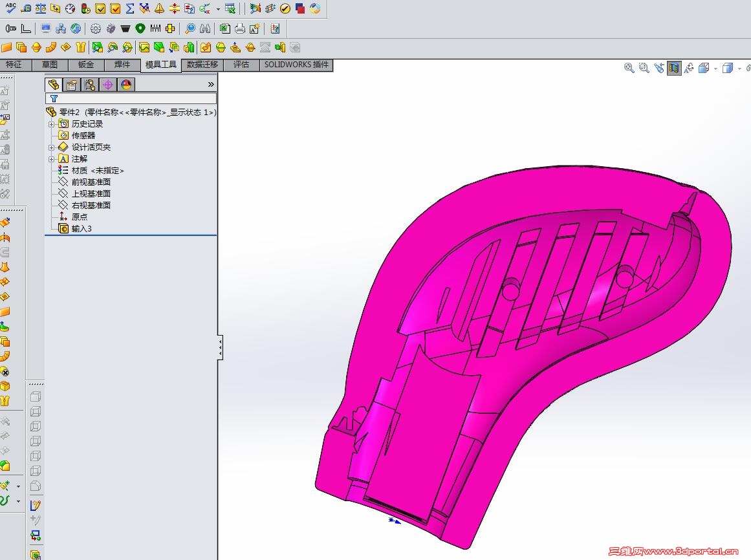Click the draft analysis icon

(97, 47)
